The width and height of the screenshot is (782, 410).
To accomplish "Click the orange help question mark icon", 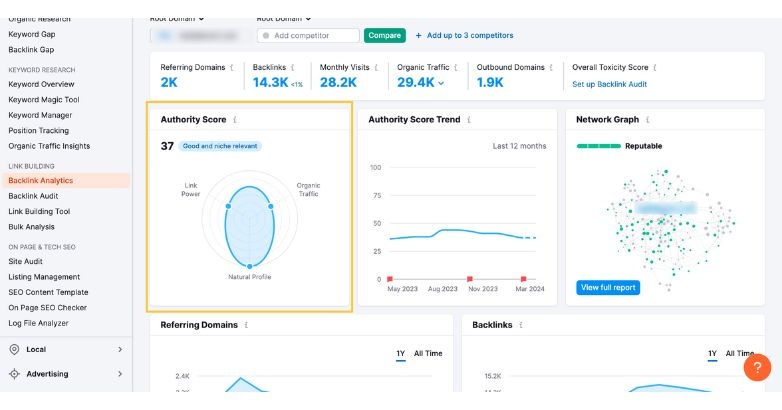I will (x=757, y=367).
